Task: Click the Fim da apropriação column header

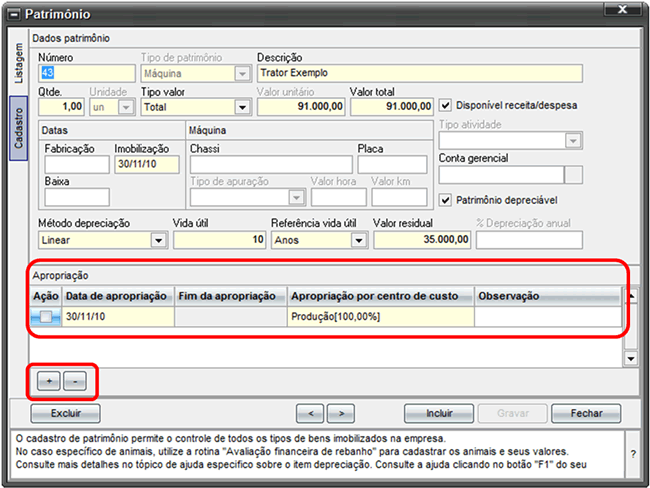Action: tap(231, 296)
